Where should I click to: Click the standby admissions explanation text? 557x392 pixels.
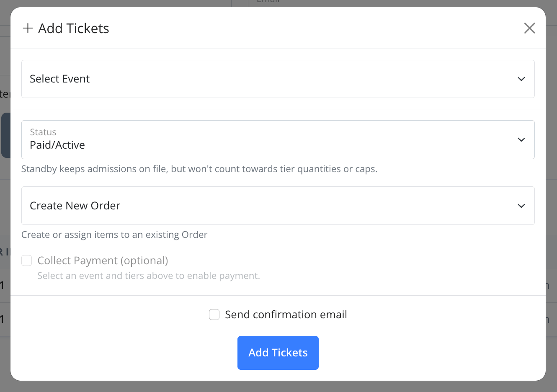pos(200,169)
